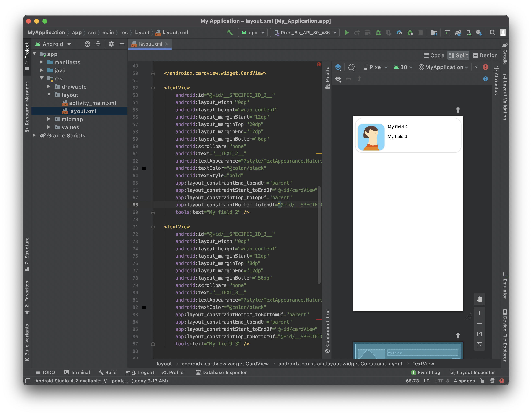Image resolution: width=532 pixels, height=415 pixels.
Task: Click the Apply Changes and Restart Activity icon
Action: 357,33
